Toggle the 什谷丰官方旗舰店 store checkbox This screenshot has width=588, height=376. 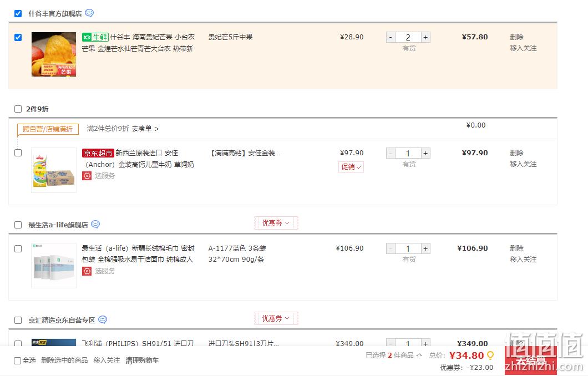point(18,13)
